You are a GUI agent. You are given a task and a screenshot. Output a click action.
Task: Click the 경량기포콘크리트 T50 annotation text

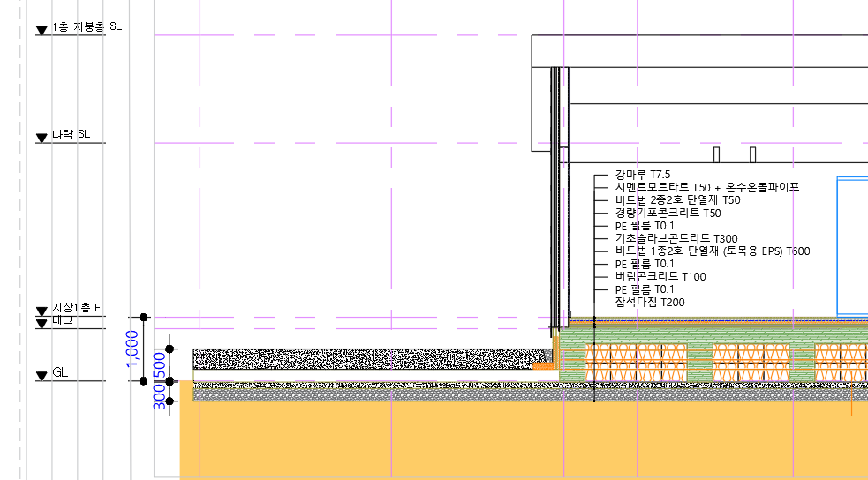pyautogui.click(x=668, y=213)
